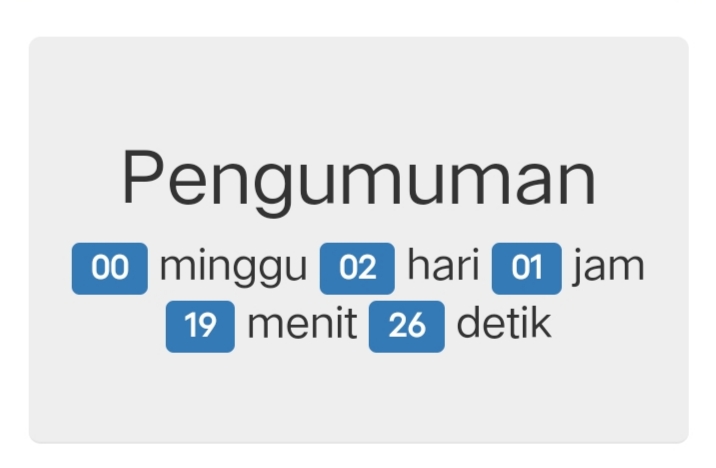
Task: Click the word menit
Action: (301, 325)
